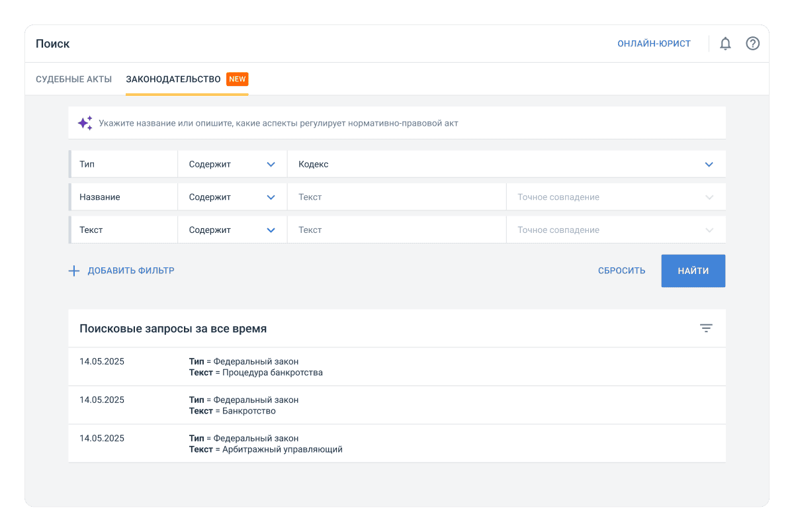Open the Онлайн-юрист link

pos(654,44)
